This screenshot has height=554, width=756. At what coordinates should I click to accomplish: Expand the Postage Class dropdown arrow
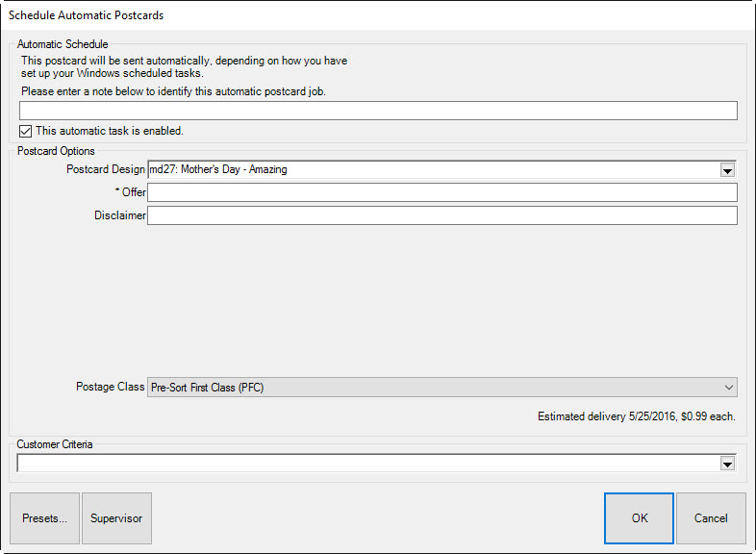727,387
